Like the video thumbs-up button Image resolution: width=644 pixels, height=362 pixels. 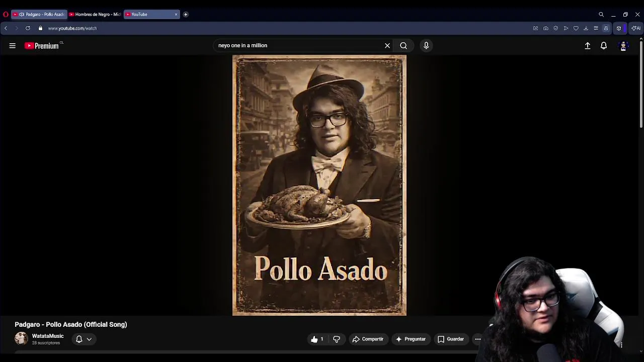(317, 339)
